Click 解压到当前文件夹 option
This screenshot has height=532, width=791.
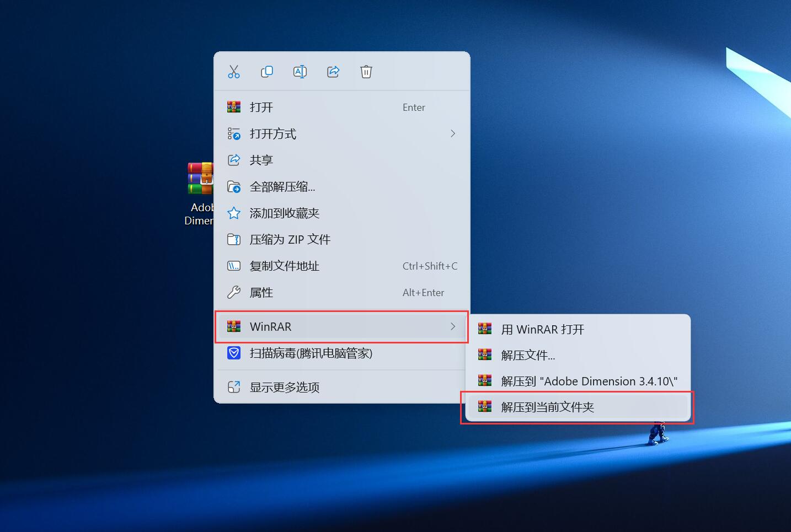(548, 407)
